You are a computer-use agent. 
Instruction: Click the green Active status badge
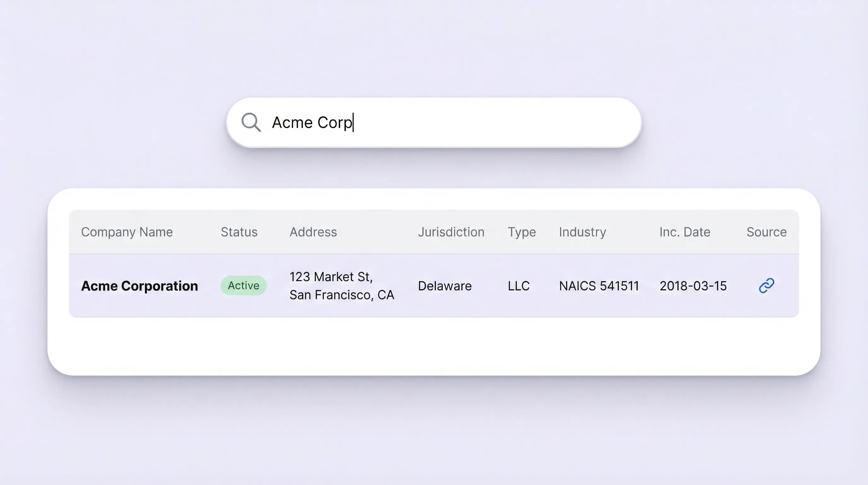click(x=243, y=286)
